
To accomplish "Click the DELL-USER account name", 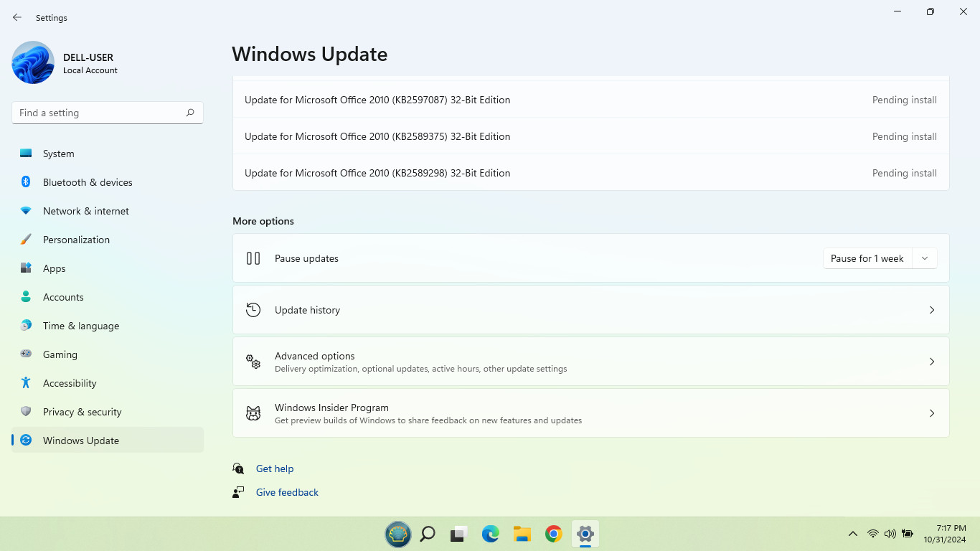I will (x=88, y=57).
